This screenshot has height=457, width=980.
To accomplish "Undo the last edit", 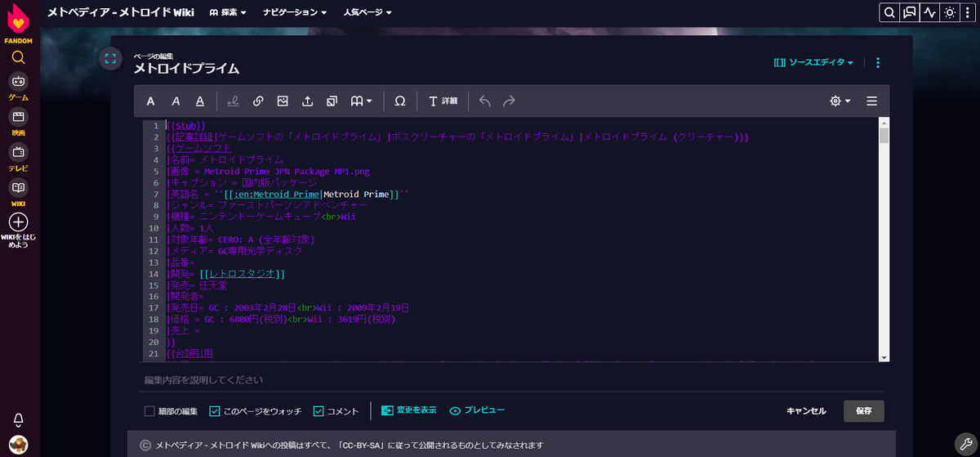I will point(484,101).
